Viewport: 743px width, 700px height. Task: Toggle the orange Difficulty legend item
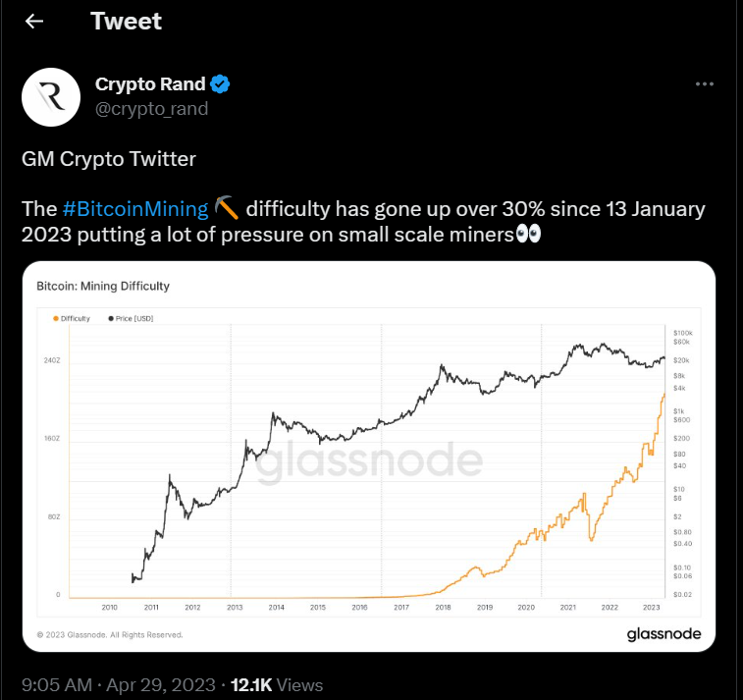point(74,318)
